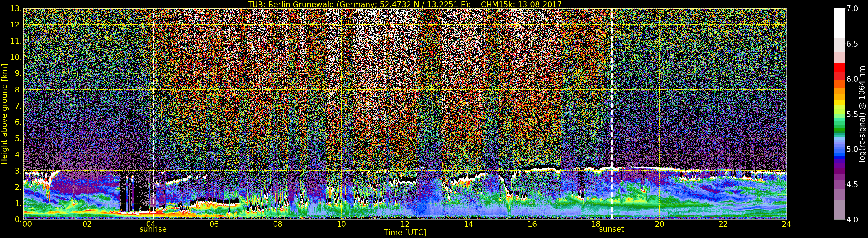Click the "Time [UTC]" axis label
The height and width of the screenshot is (238, 868).
[405, 233]
